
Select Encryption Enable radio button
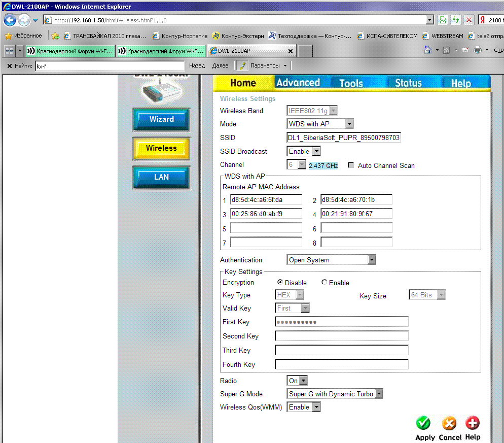tap(324, 282)
